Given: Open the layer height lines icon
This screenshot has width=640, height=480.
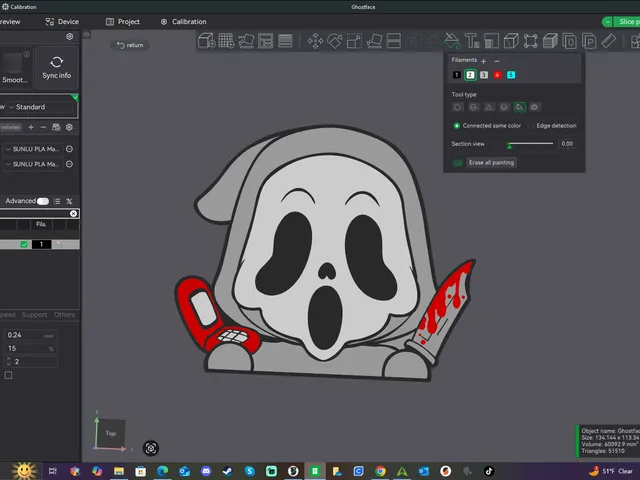Looking at the screenshot, I should (285, 41).
